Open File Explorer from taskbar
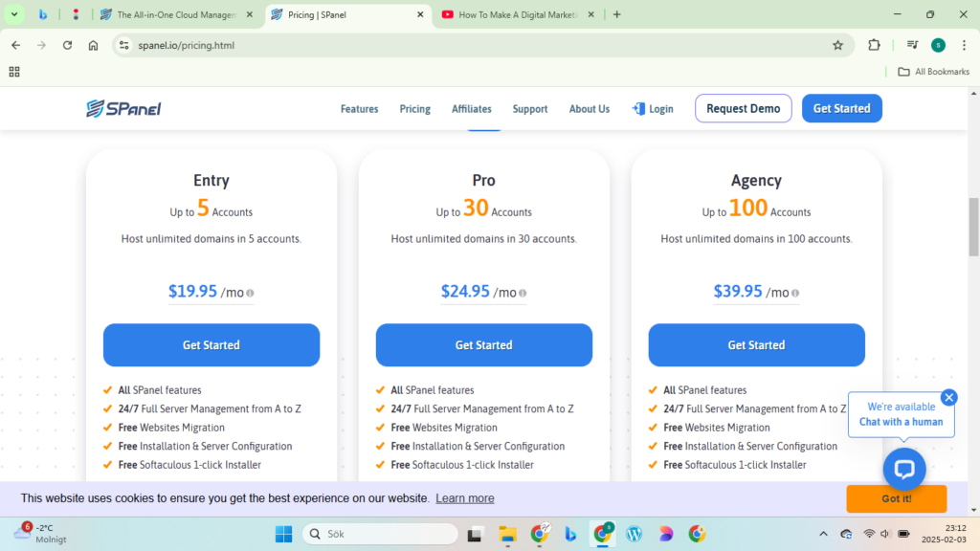 [507, 534]
